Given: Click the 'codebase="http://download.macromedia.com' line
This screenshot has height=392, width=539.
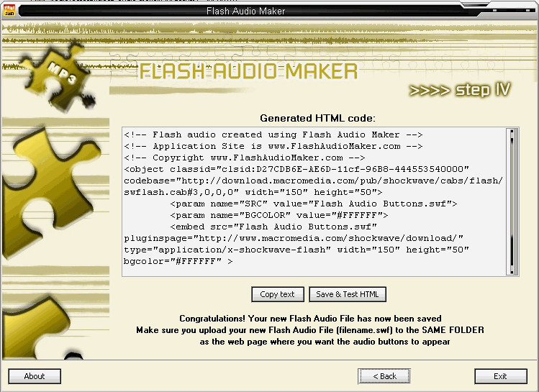Looking at the screenshot, I should (313, 181).
